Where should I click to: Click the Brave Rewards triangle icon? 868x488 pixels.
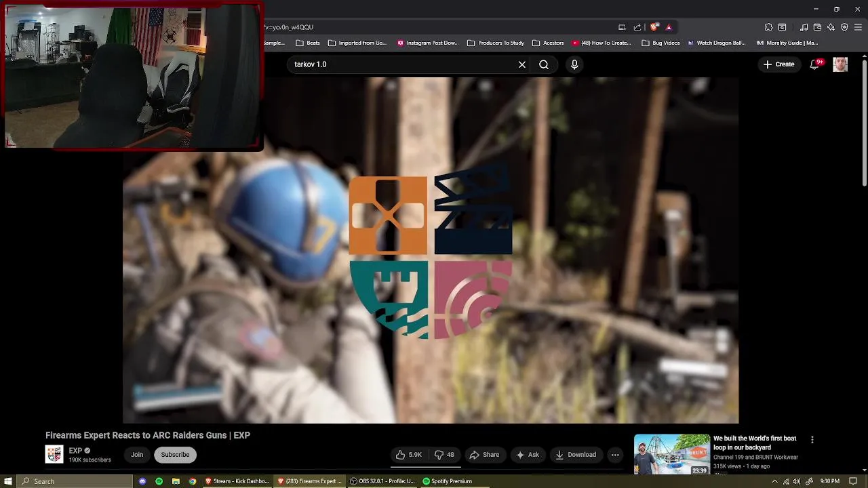click(x=669, y=27)
